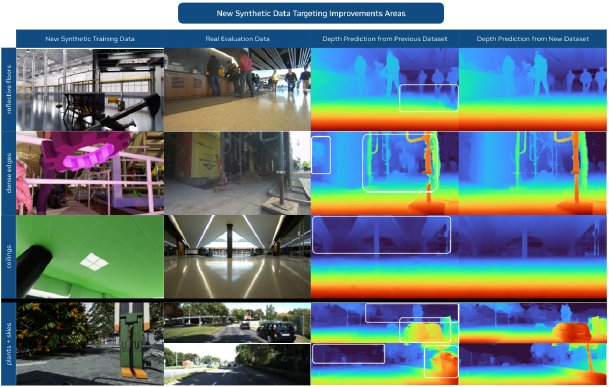609x387 pixels.
Task: Select the "dense edges" row label
Action: [9, 173]
